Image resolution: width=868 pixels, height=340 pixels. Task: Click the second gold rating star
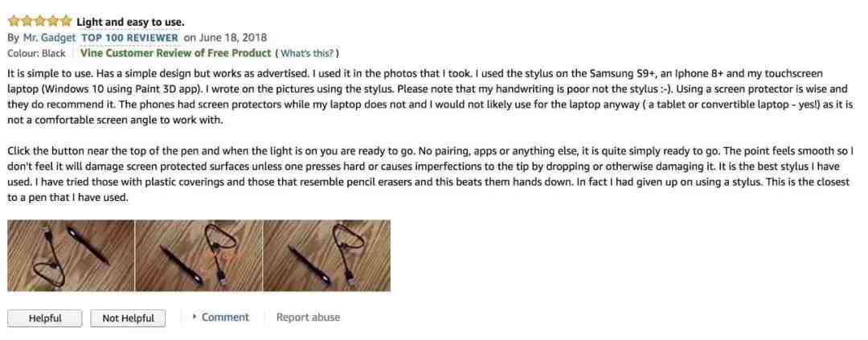tap(27, 22)
